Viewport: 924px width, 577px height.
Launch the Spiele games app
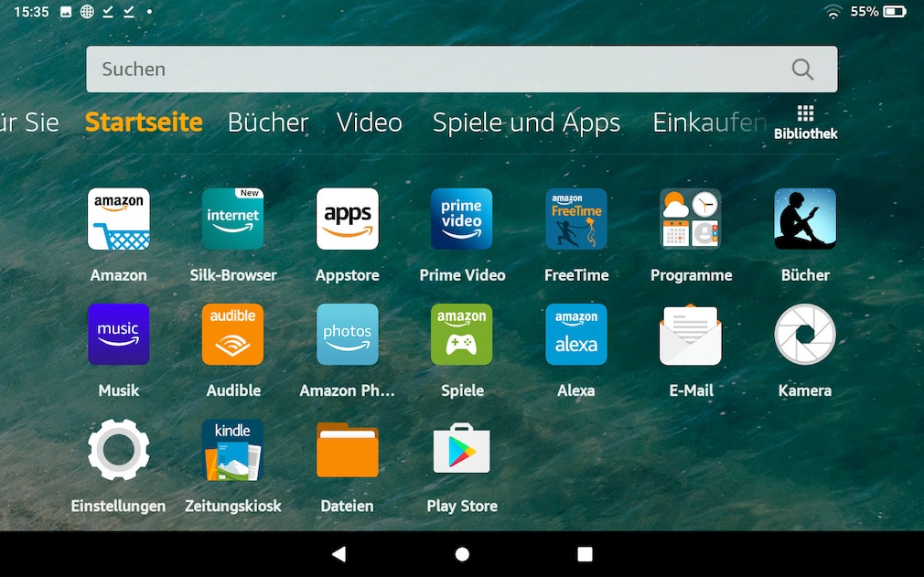[461, 335]
